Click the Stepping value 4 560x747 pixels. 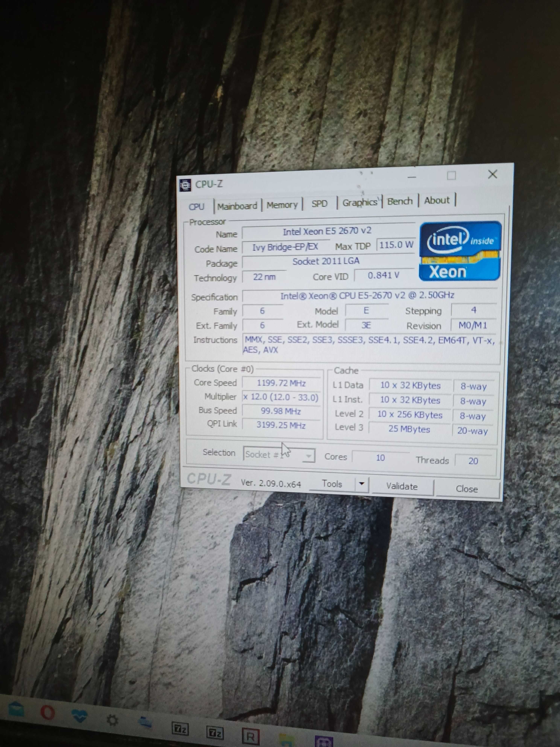474,310
